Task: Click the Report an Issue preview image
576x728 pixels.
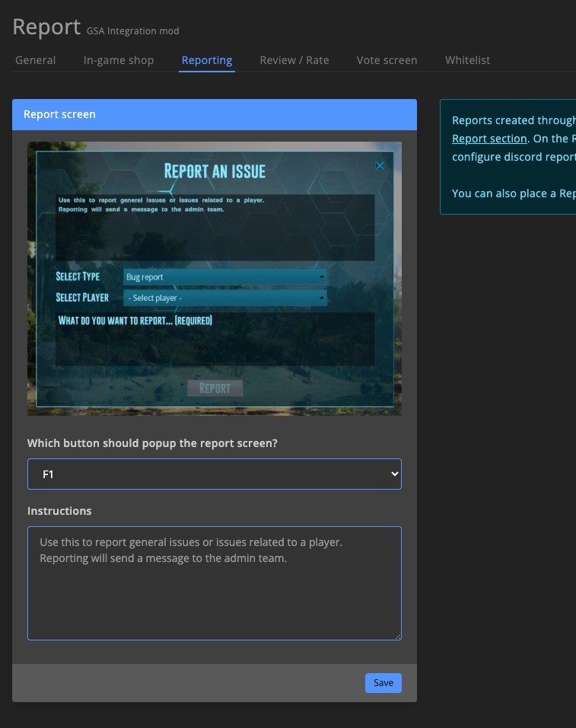Action: tap(215, 279)
